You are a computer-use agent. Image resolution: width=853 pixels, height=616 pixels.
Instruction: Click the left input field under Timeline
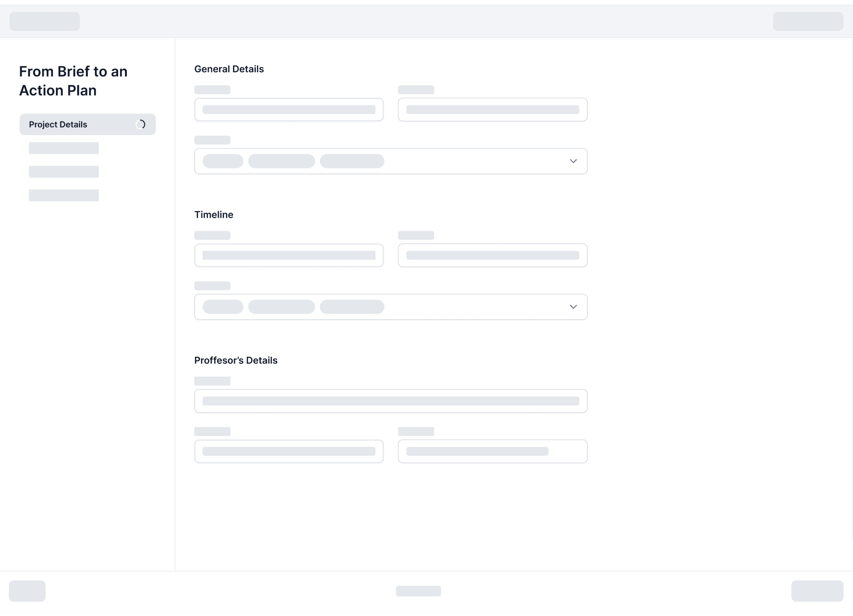288,255
